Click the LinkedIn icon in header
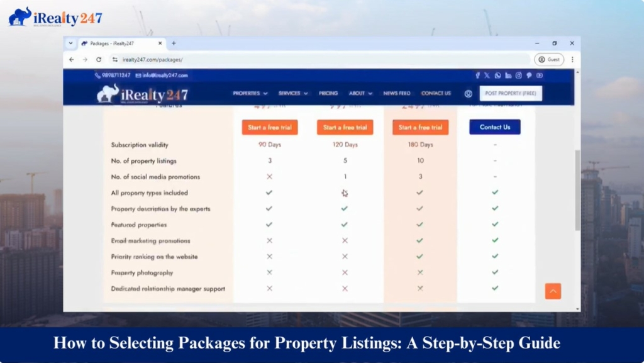The image size is (644, 363). click(508, 75)
